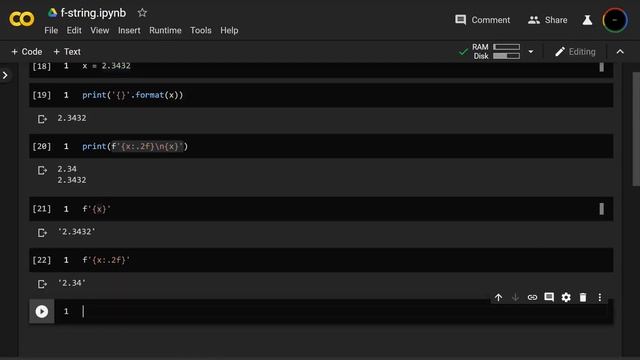Open the Edit menu
Image resolution: width=640 pixels, height=360 pixels.
[74, 31]
